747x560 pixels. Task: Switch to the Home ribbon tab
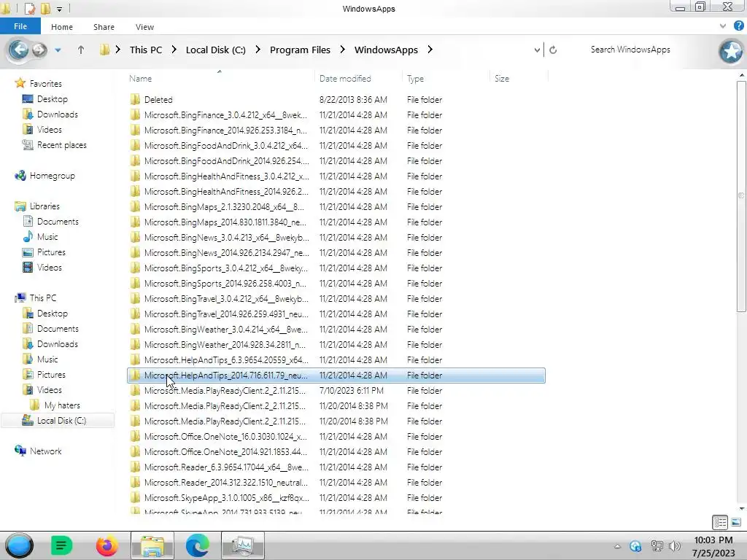click(62, 27)
